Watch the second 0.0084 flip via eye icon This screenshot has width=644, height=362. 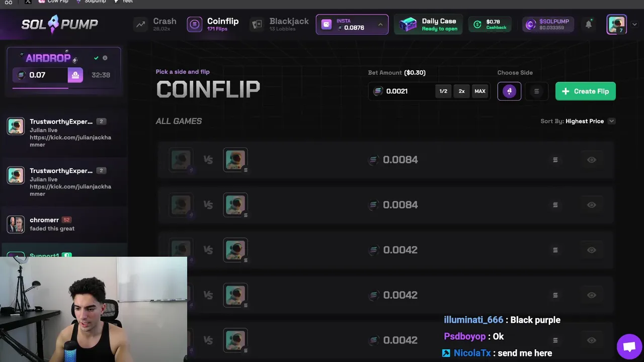[x=592, y=205]
